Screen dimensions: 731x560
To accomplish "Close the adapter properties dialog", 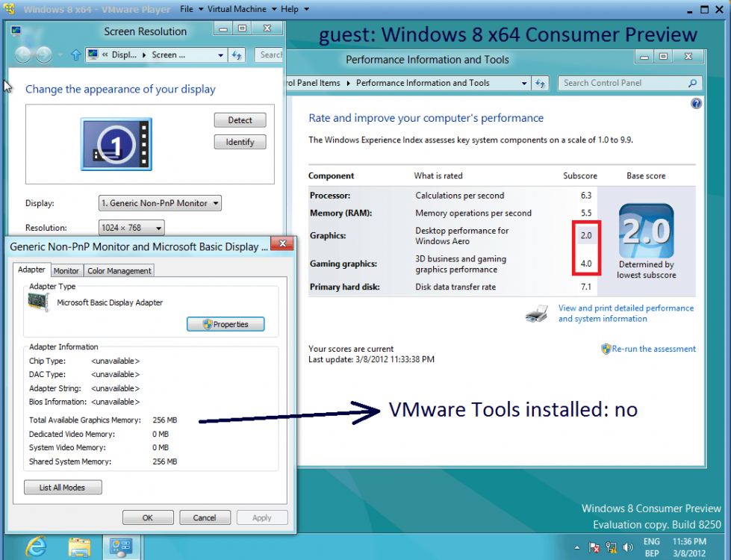I will pyautogui.click(x=282, y=243).
